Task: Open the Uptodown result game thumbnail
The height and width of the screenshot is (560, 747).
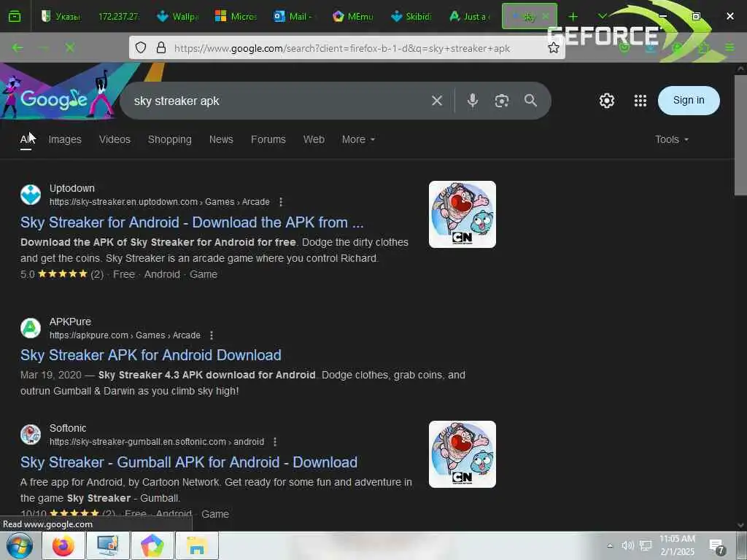Action: (x=462, y=214)
